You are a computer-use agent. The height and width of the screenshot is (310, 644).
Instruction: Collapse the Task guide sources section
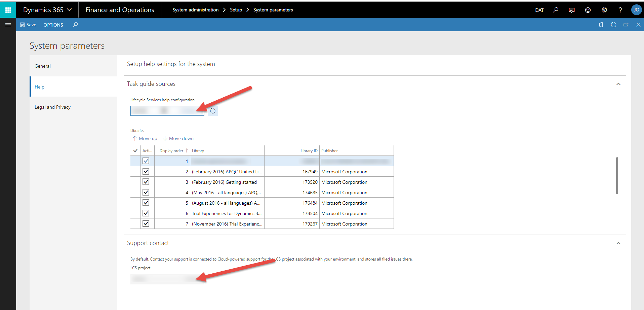point(618,84)
